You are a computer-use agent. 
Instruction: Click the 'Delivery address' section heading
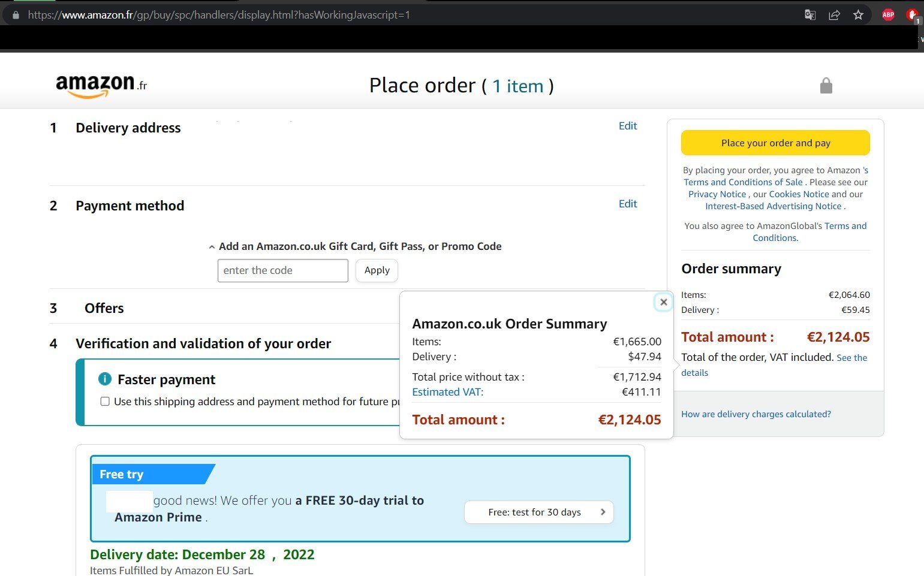coord(128,128)
